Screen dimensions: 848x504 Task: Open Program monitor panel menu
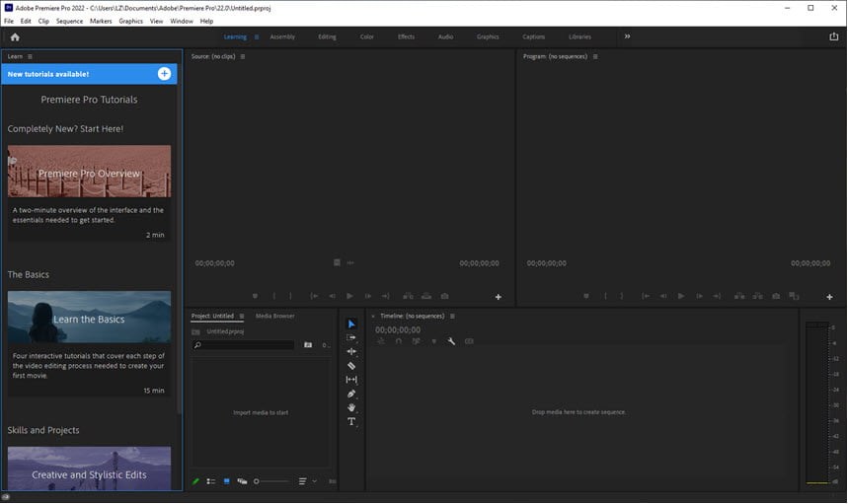click(595, 56)
